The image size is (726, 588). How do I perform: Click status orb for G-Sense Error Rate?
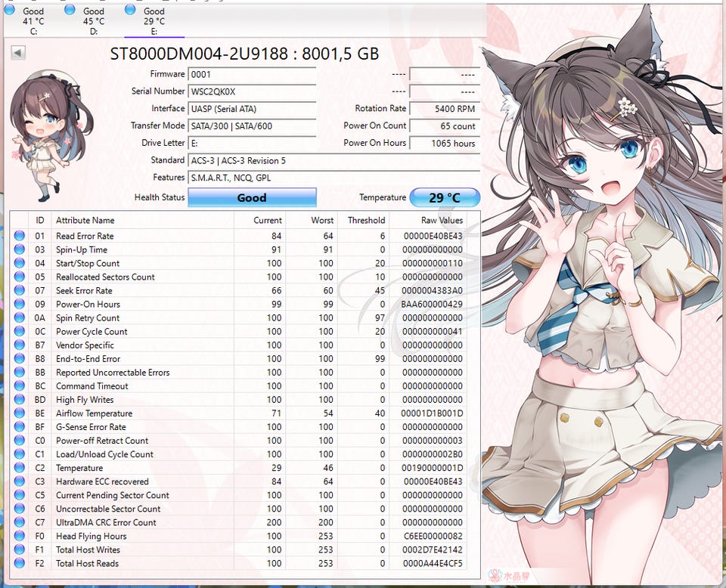[20, 427]
